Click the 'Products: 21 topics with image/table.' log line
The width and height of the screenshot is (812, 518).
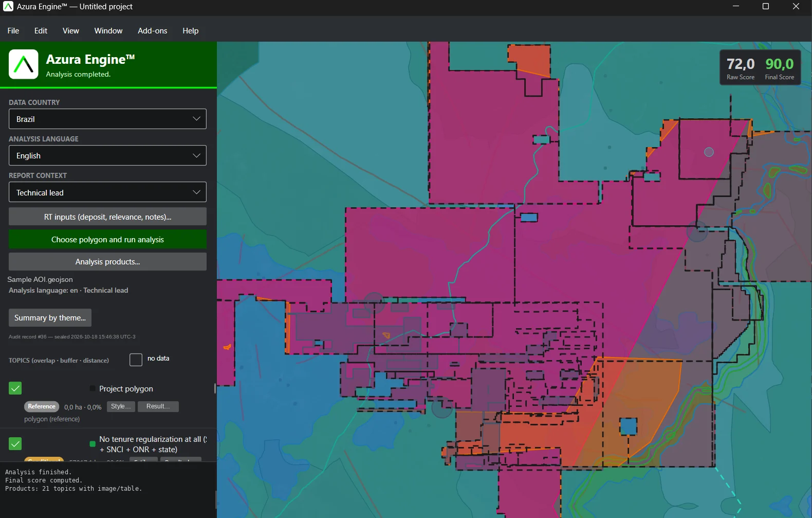[x=73, y=489]
